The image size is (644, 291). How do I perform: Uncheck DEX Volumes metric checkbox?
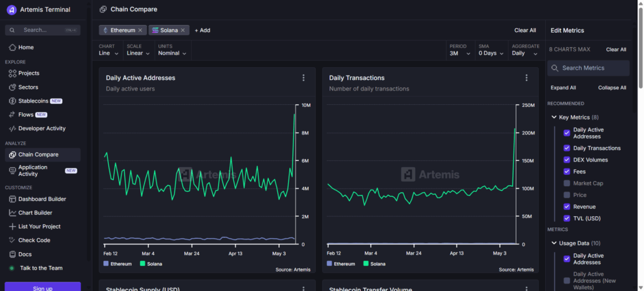(x=567, y=160)
